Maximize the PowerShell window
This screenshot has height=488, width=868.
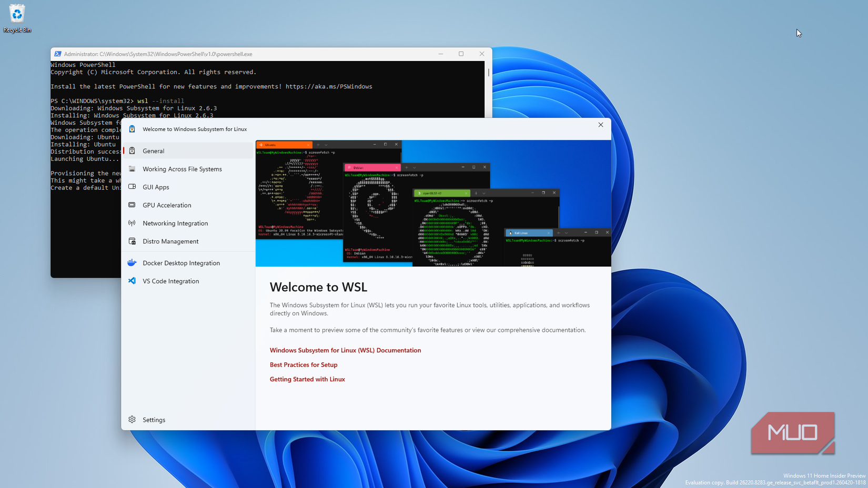coord(461,54)
